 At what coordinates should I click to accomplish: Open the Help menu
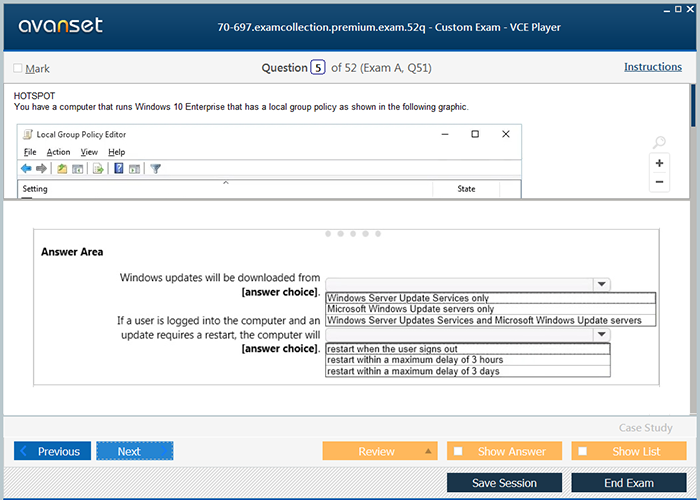[x=117, y=152]
